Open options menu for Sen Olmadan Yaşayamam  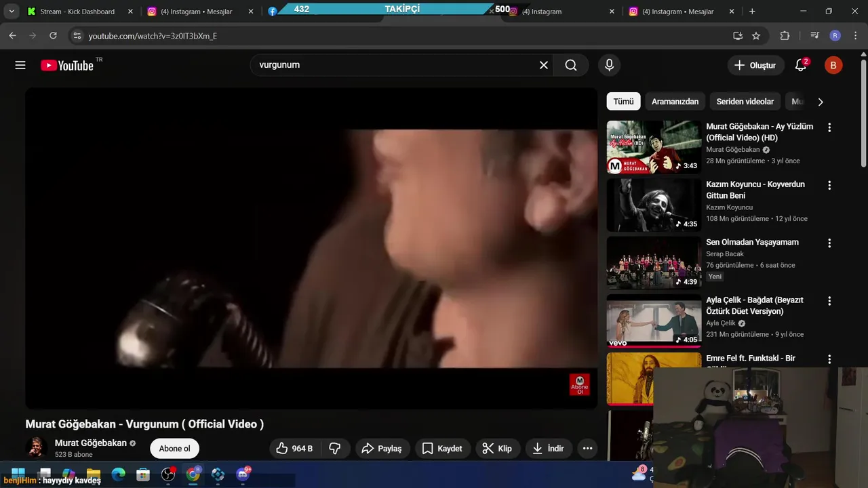[829, 243]
